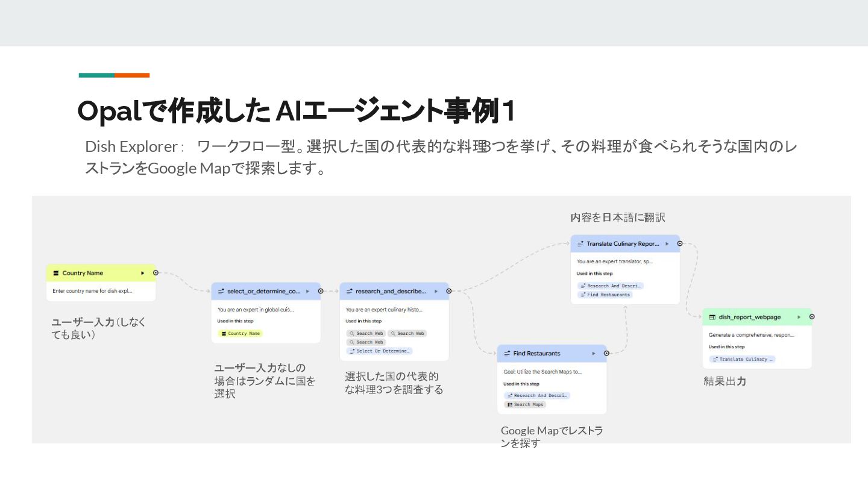The height and width of the screenshot is (488, 868).
Task: Click the slide title 'Opalで作成した AIエージェント事例1'
Action: tap(297, 111)
